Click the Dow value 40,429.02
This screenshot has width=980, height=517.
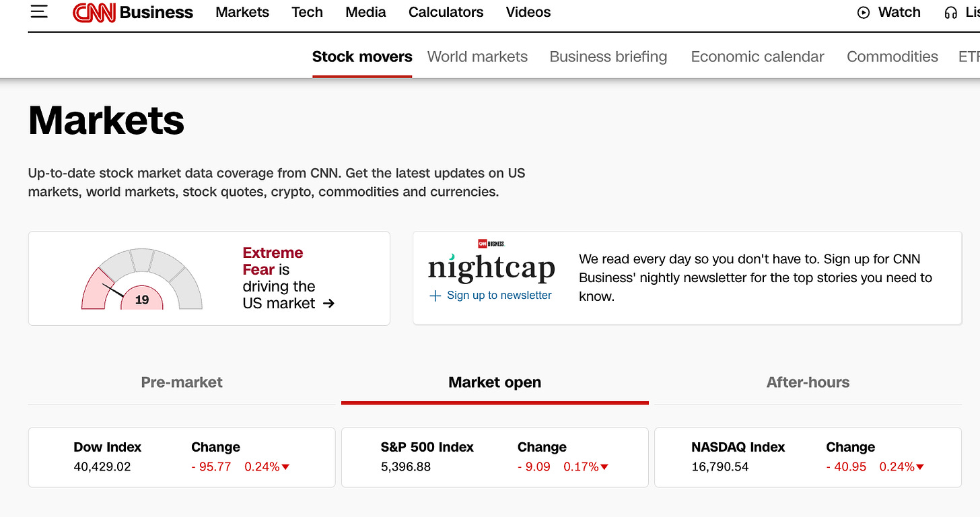(102, 467)
